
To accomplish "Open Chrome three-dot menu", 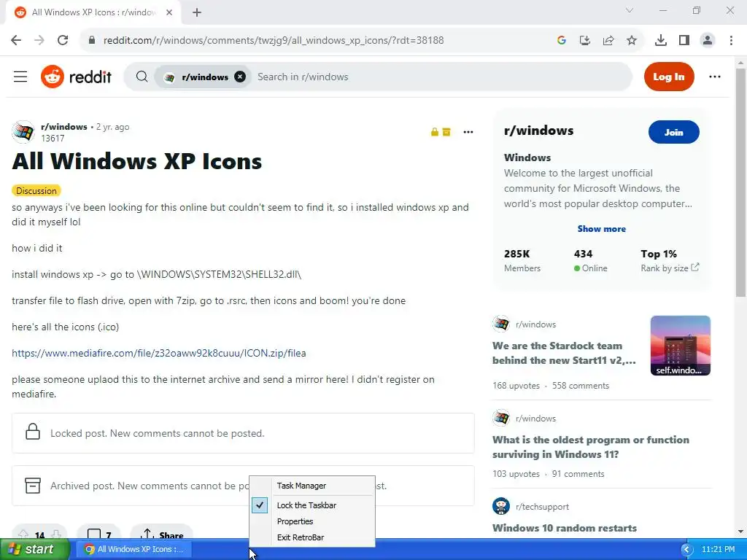I will tap(731, 41).
